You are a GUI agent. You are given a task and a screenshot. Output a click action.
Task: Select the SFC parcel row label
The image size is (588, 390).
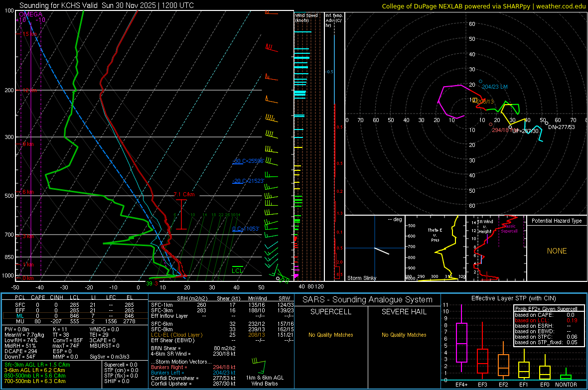20,305
